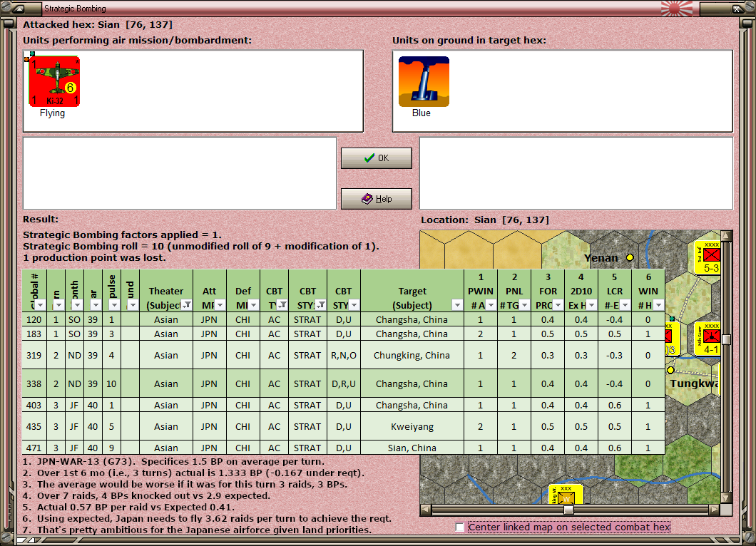Open the 2D10 Ex H column filter dropdown
Image resolution: width=756 pixels, height=546 pixels.
tap(591, 305)
